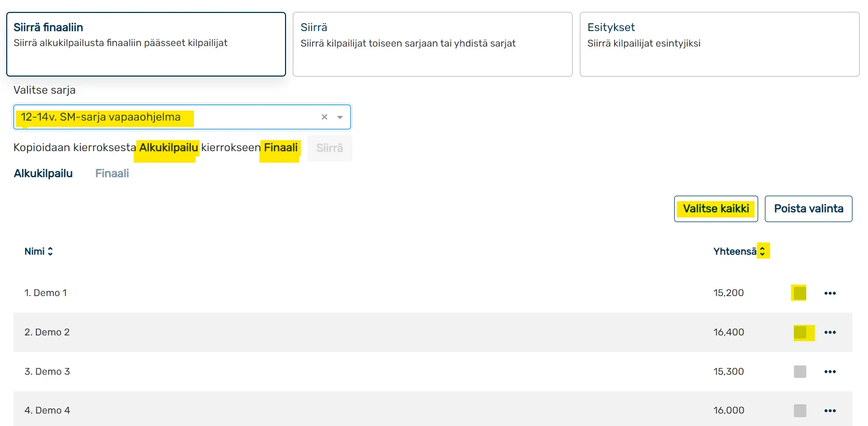Screen dimensions: 868x426
Task: Switch to the Alkukilpailu tab
Action: [x=43, y=173]
